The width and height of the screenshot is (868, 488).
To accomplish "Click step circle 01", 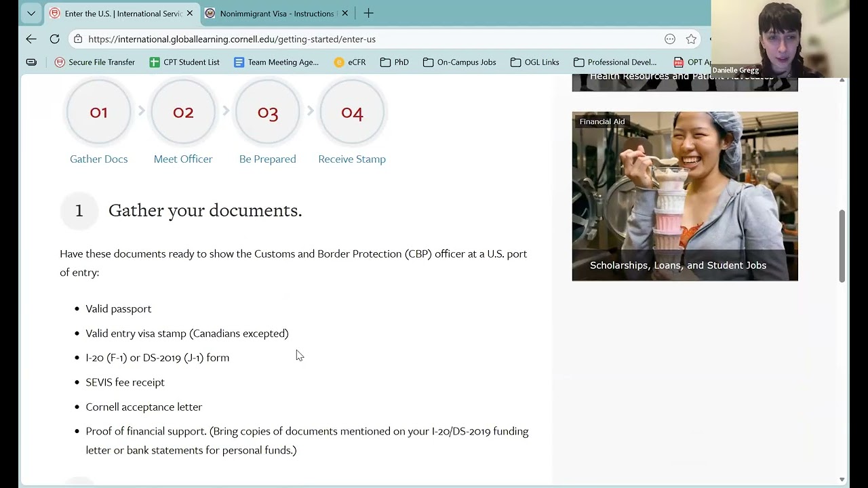I will point(99,112).
